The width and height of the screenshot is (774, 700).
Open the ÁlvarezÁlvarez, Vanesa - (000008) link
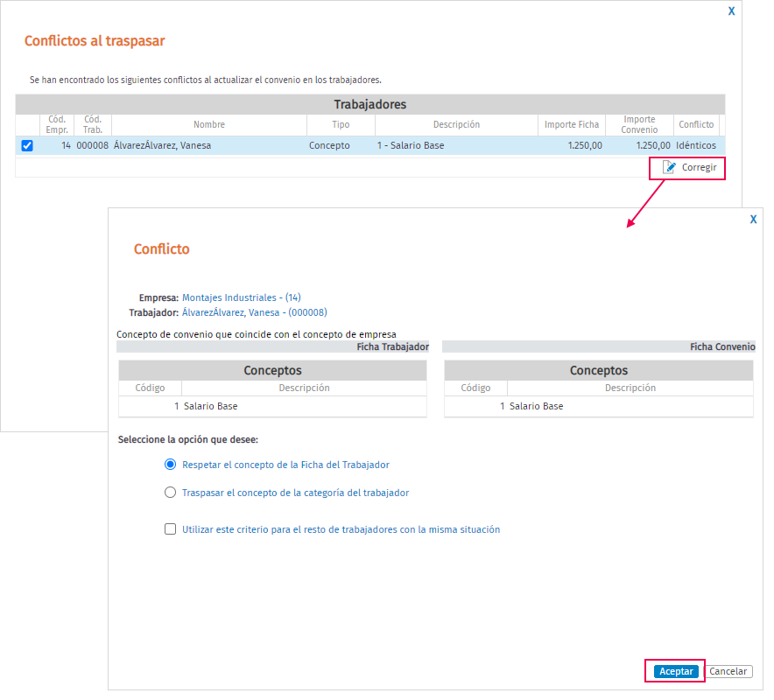255,312
